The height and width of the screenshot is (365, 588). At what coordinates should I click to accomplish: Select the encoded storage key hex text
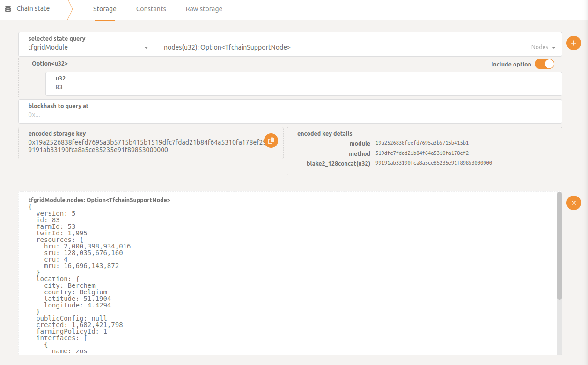pos(140,146)
